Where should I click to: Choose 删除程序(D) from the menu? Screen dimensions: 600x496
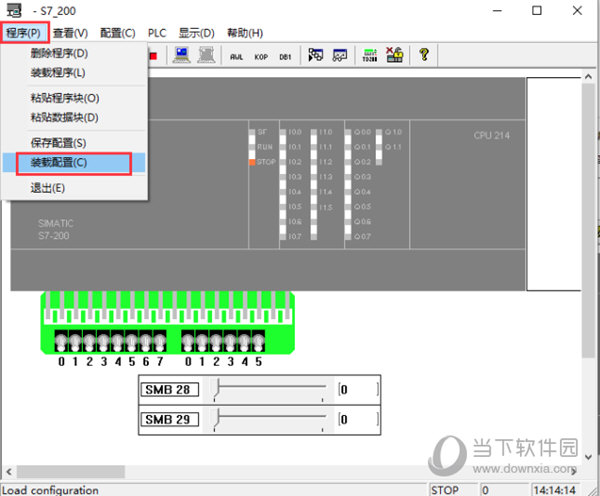click(74, 53)
